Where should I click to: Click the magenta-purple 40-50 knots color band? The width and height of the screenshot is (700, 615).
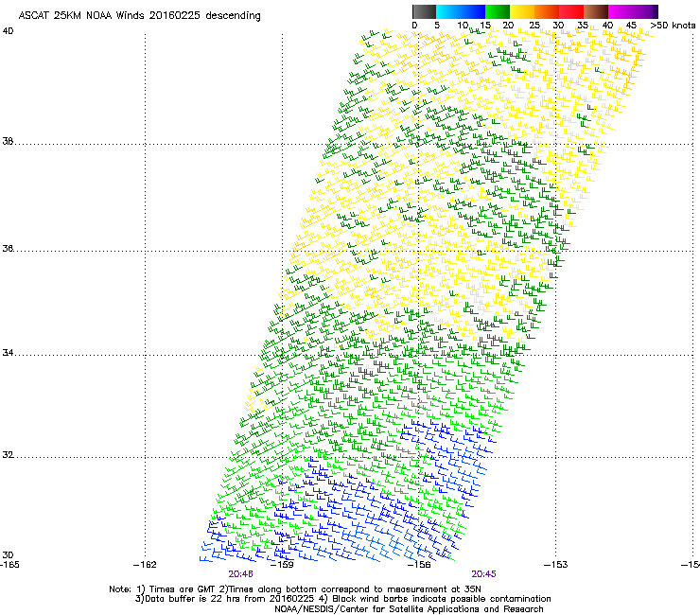633,11
